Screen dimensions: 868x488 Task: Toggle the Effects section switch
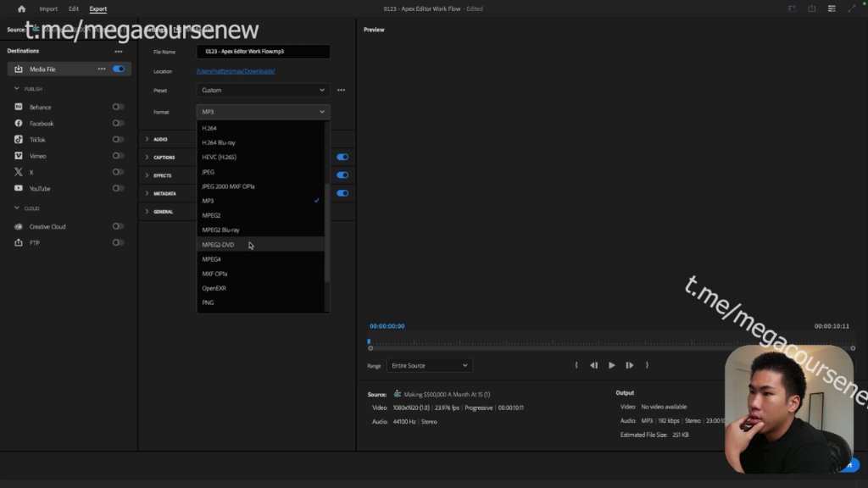342,175
